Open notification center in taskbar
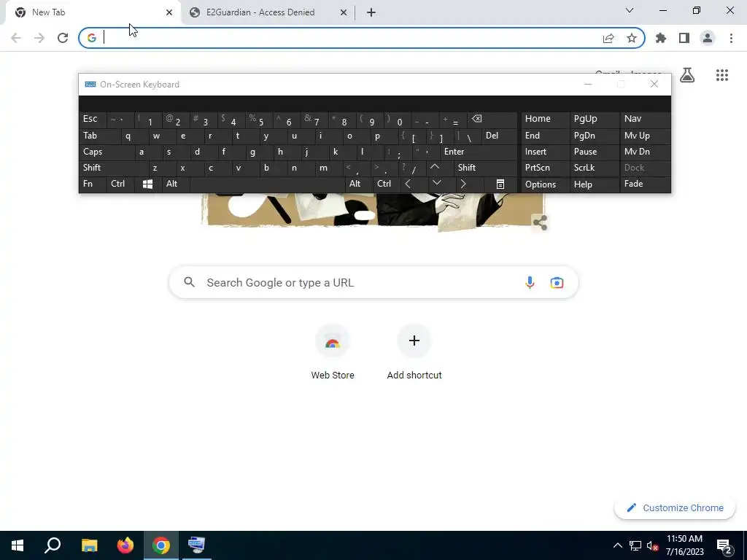 (x=724, y=545)
